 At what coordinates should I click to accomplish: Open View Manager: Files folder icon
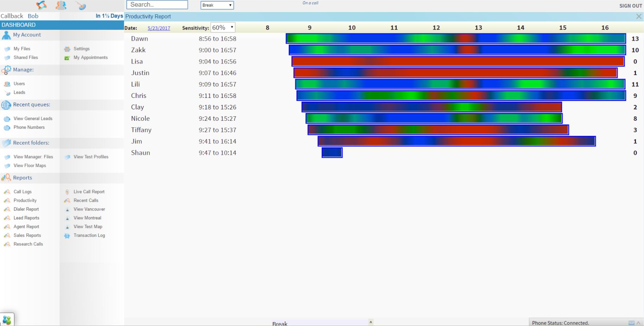click(x=7, y=157)
